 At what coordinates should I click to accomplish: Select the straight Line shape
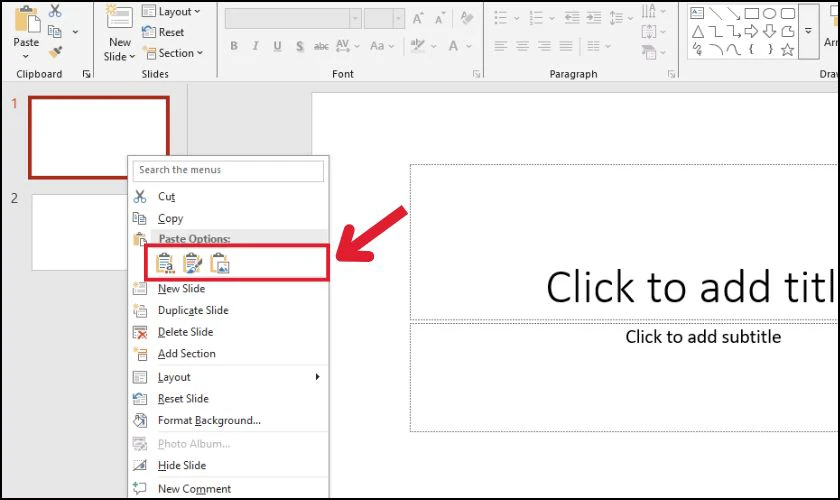[x=715, y=13]
